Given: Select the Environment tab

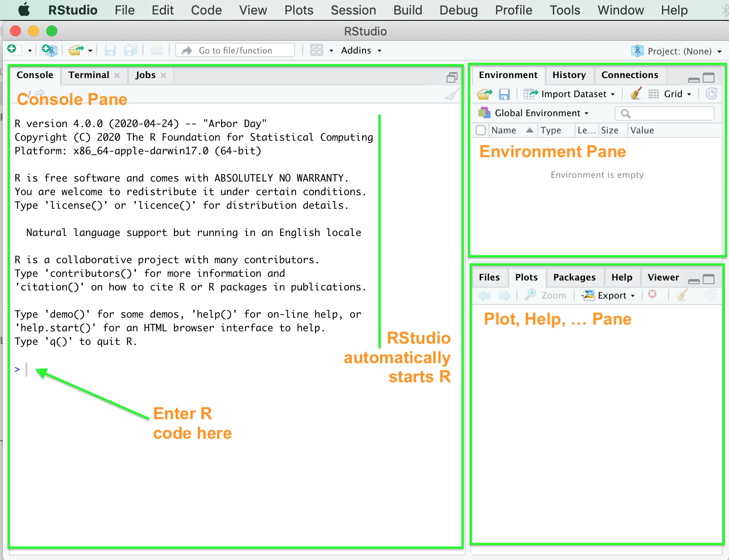Looking at the screenshot, I should point(508,75).
